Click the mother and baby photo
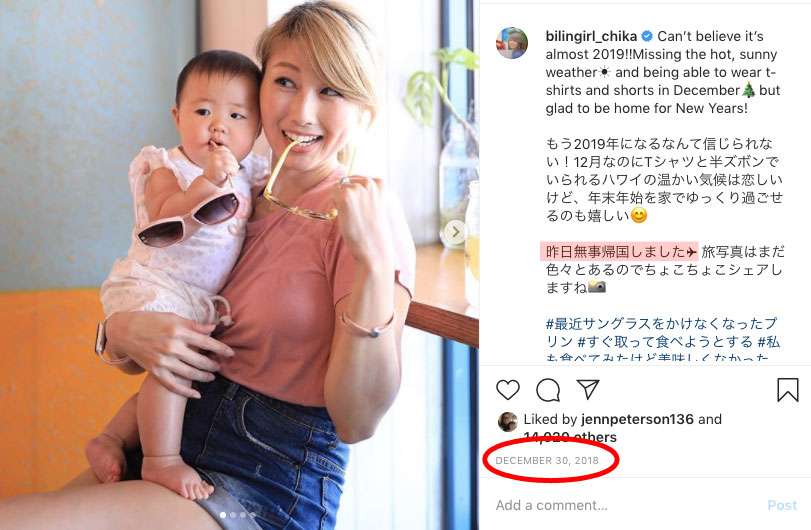 [239, 265]
